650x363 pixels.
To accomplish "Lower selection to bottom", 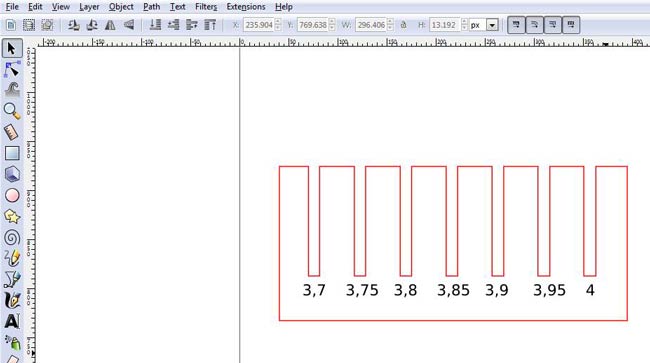I will 155,25.
